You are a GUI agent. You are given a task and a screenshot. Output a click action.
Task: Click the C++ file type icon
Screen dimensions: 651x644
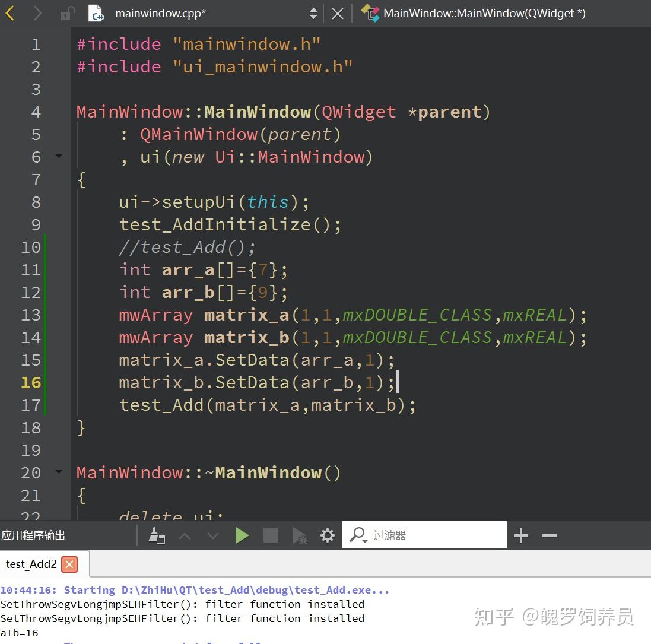97,13
